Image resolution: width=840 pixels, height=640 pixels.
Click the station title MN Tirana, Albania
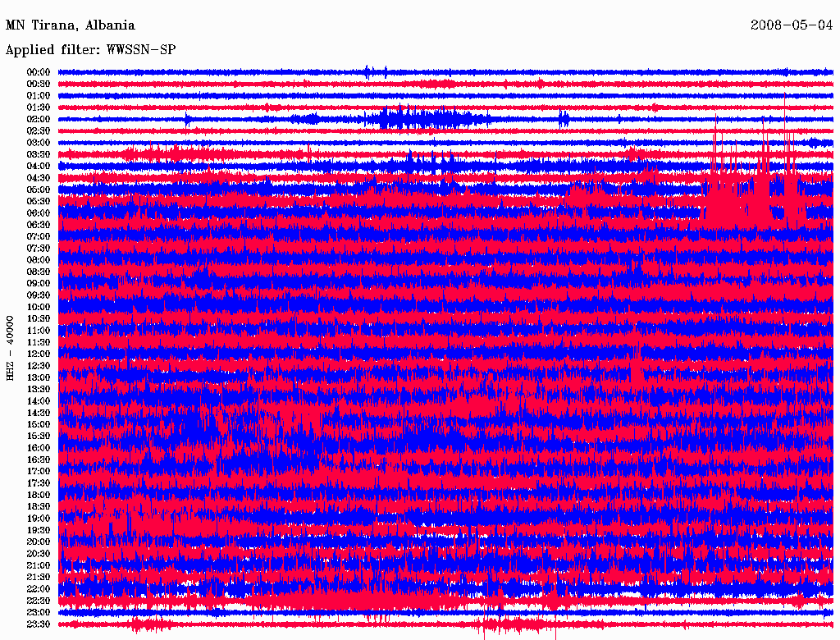71,25
